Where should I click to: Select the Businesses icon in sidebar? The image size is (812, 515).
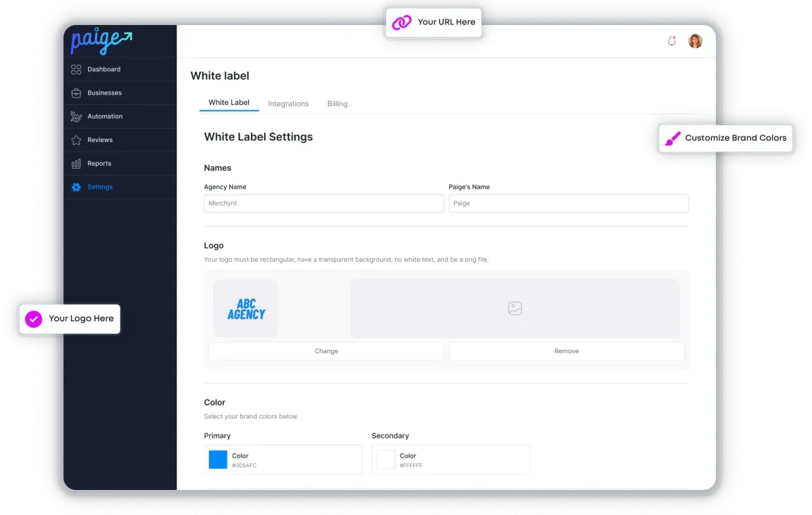76,93
